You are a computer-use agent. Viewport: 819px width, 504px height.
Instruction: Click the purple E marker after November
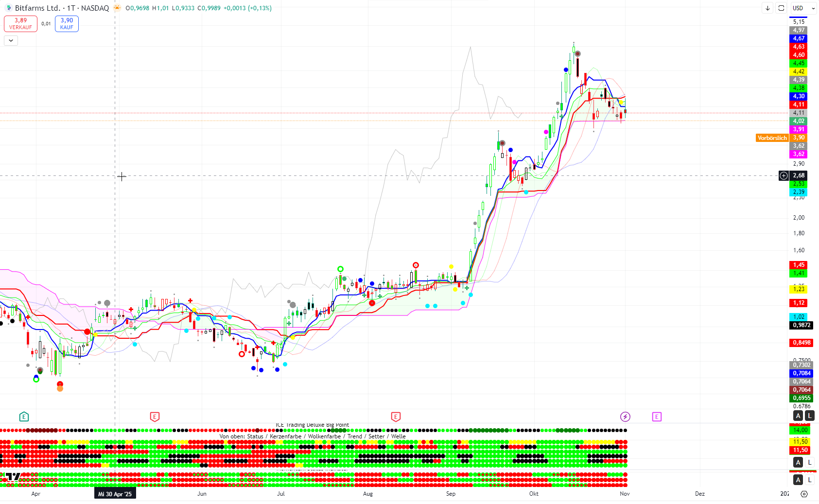[x=657, y=417]
